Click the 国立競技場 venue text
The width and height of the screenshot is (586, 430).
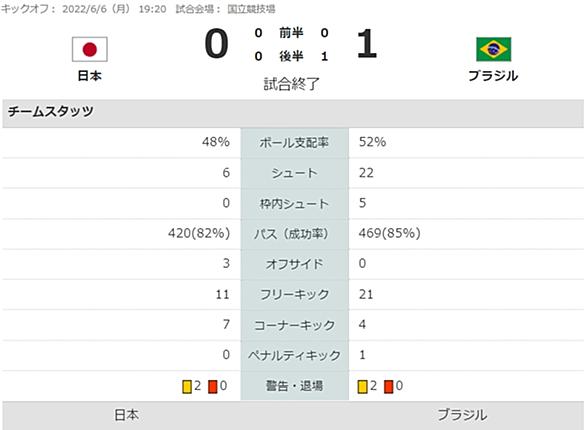[x=252, y=9]
